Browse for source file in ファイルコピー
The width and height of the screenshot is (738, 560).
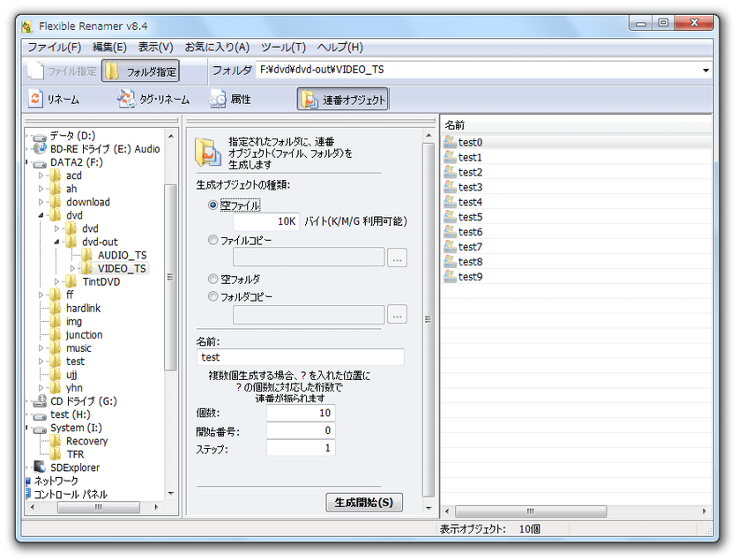pos(398,258)
